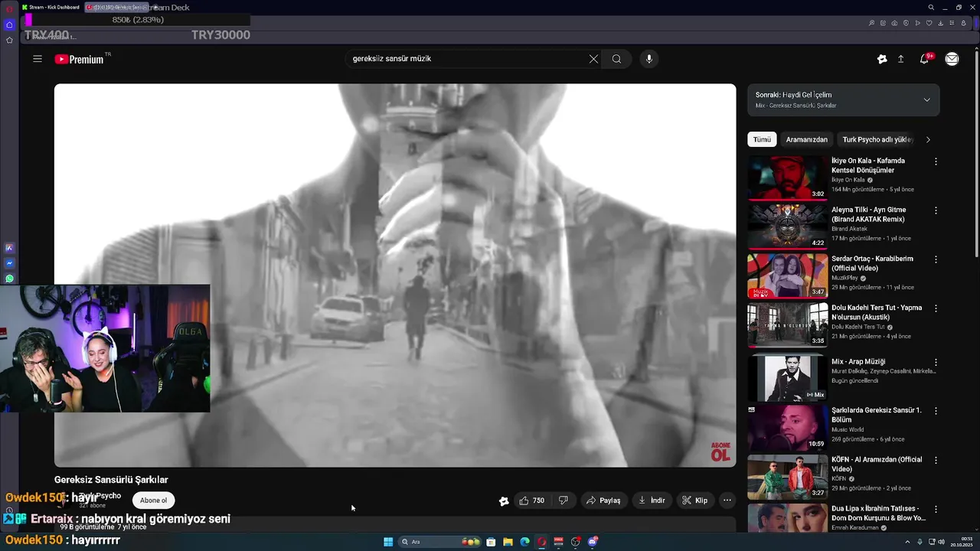Open Discord from taskbar
The width and height of the screenshot is (980, 551).
pyautogui.click(x=593, y=542)
